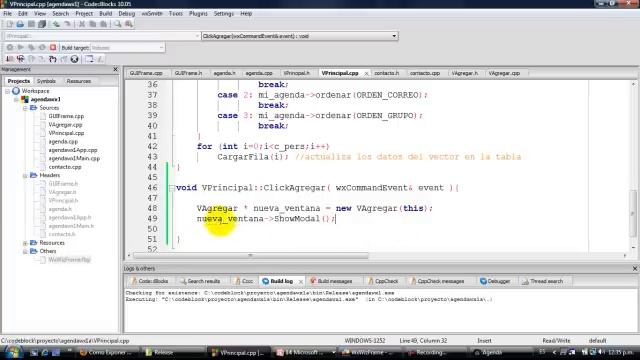640x360 pixels.
Task: Click the Open file toolbar icon
Action: click(20, 24)
